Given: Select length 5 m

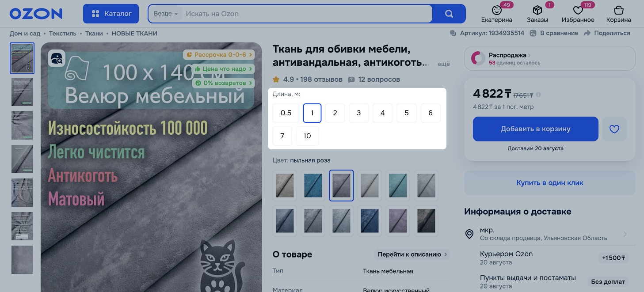Looking at the screenshot, I should tap(407, 113).
